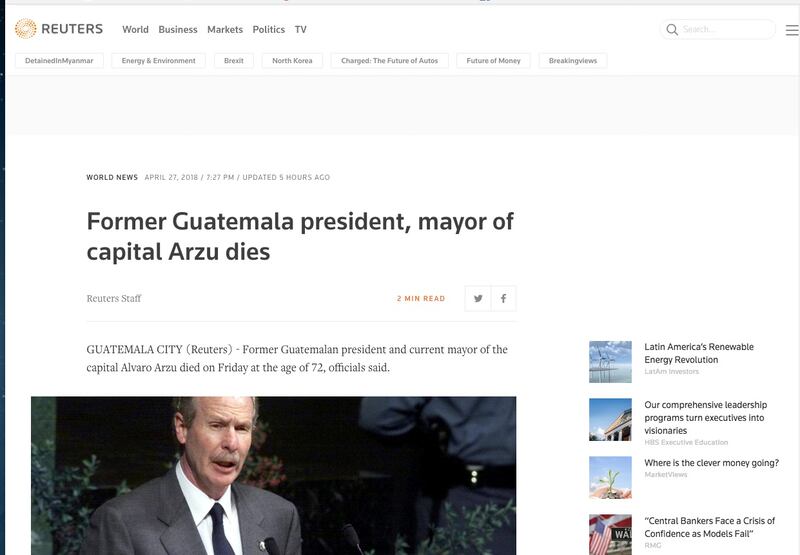Open the Markets section
The image size is (800, 555).
[x=225, y=30]
